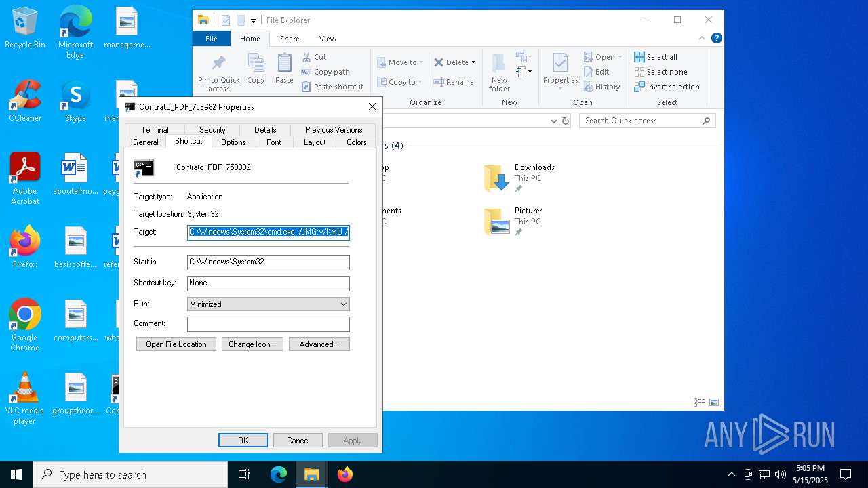Click Select none in ribbon

[661, 72]
